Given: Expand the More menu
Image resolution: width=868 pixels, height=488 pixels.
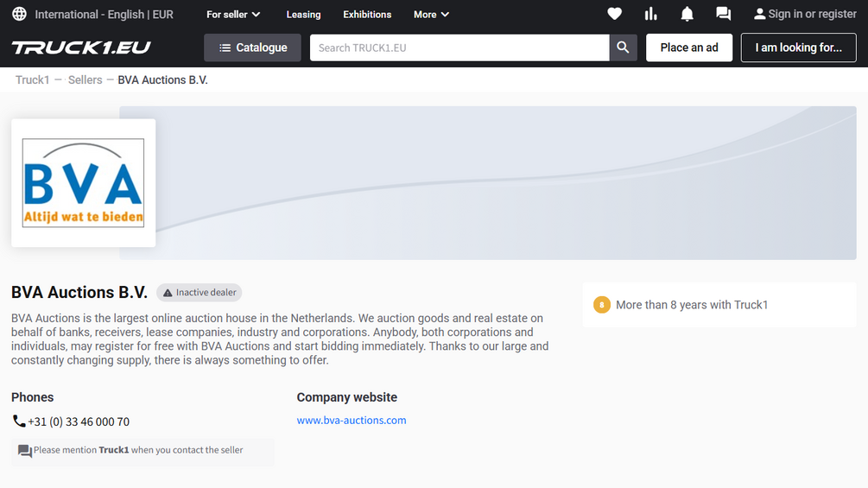Looking at the screenshot, I should [431, 15].
